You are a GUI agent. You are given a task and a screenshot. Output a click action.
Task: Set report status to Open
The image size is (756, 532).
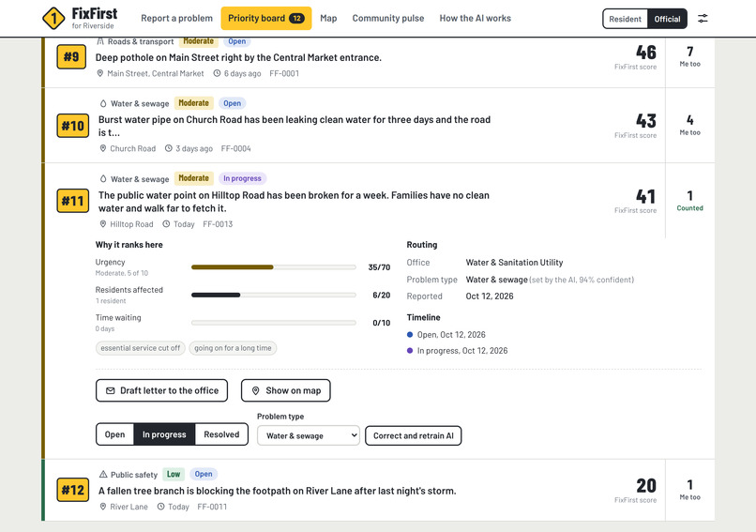click(114, 434)
